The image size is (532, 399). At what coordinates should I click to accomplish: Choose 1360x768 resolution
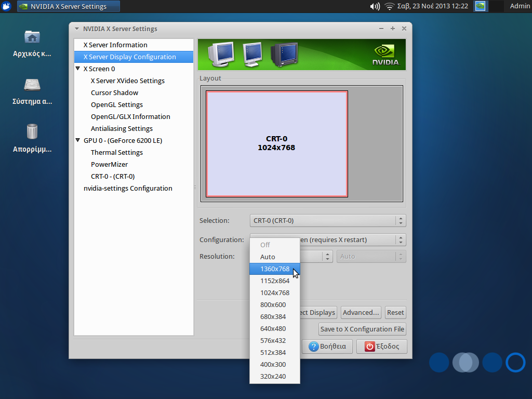tap(275, 269)
